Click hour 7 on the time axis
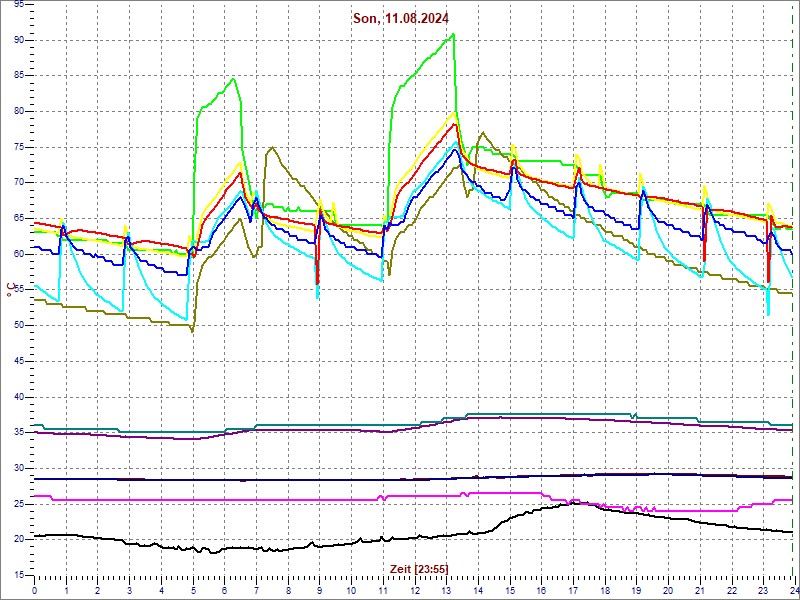The image size is (800, 600). tap(256, 589)
